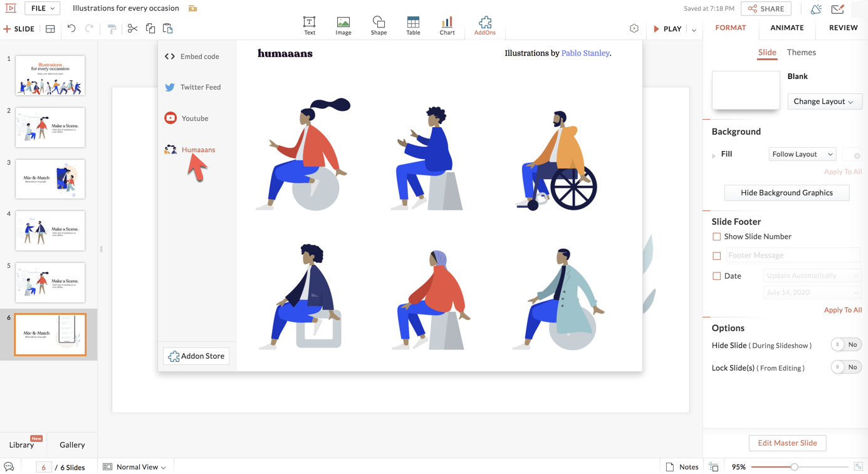The height and width of the screenshot is (474, 868).
Task: Click the copy icon in the toolbar
Action: coord(150,28)
